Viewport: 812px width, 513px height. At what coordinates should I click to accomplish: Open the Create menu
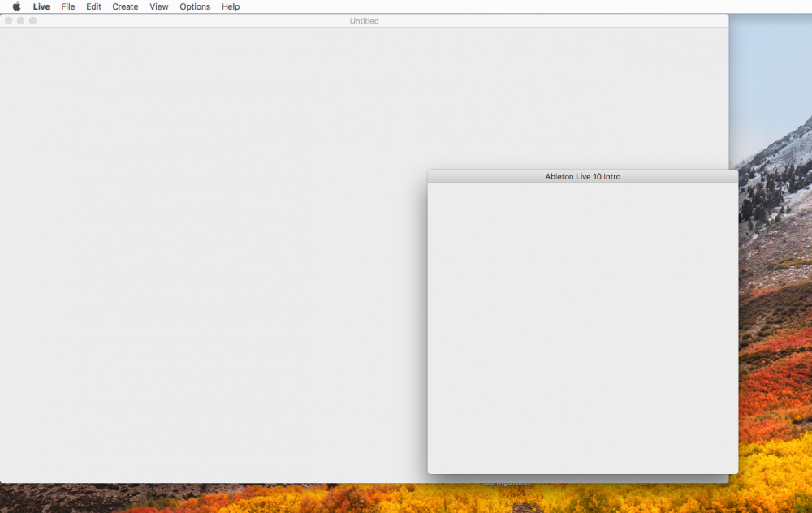[125, 6]
